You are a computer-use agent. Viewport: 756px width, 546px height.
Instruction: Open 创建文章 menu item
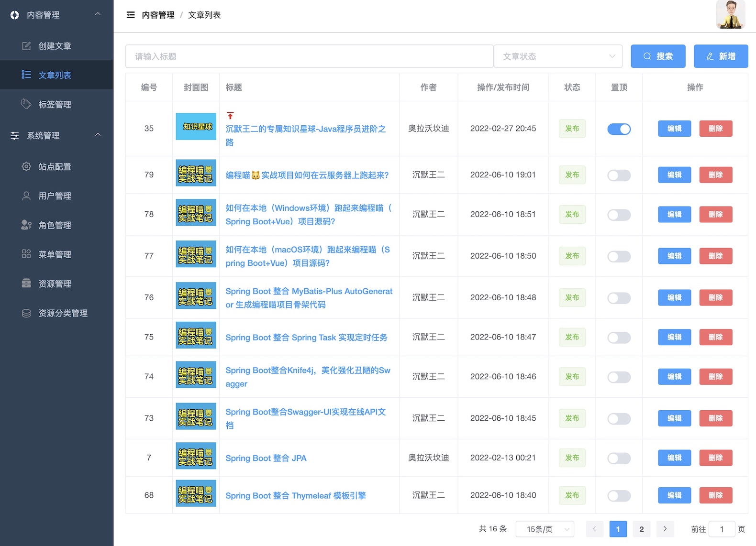[x=56, y=46]
